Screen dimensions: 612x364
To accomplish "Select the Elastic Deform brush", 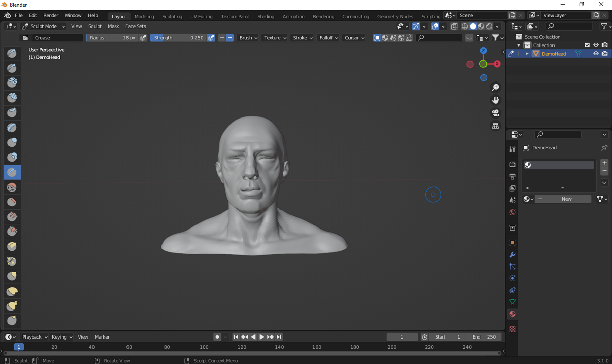I will 12,291.
